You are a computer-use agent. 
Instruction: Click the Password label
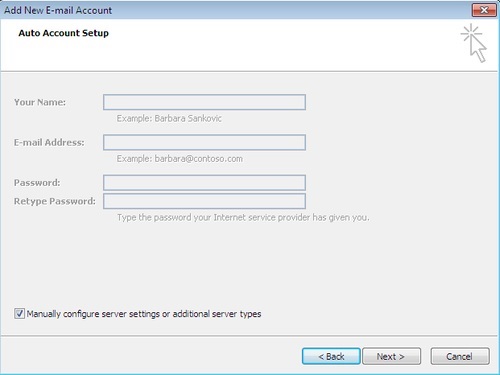coord(37,183)
